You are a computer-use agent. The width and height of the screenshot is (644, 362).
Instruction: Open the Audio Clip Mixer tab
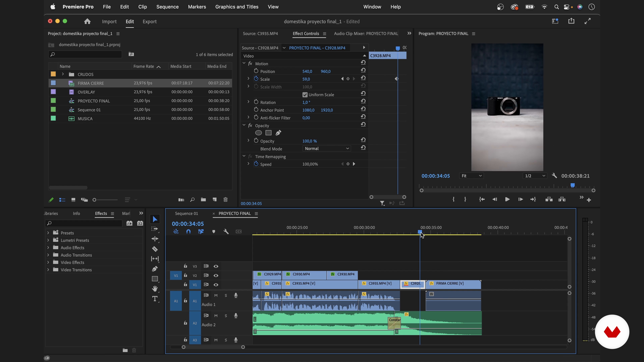tap(366, 34)
